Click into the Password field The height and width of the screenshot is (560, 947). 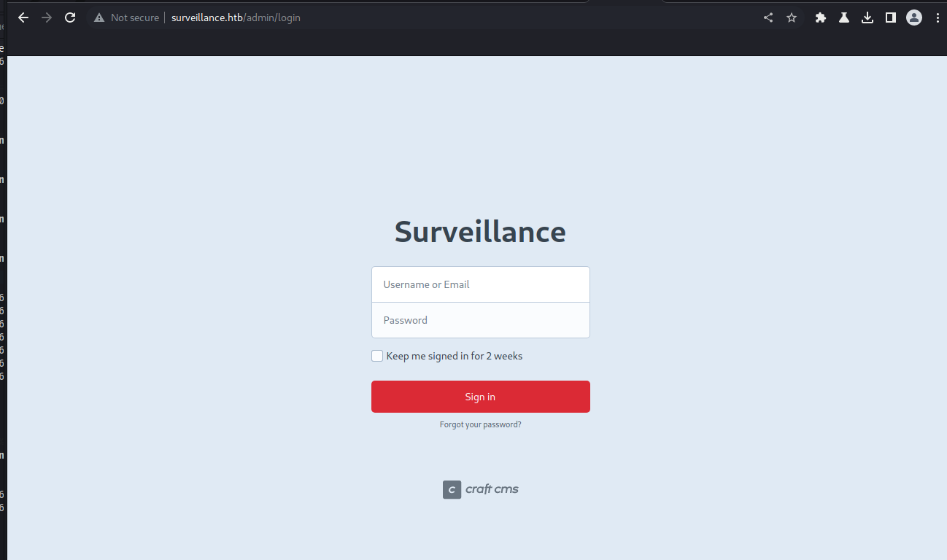[x=480, y=320]
